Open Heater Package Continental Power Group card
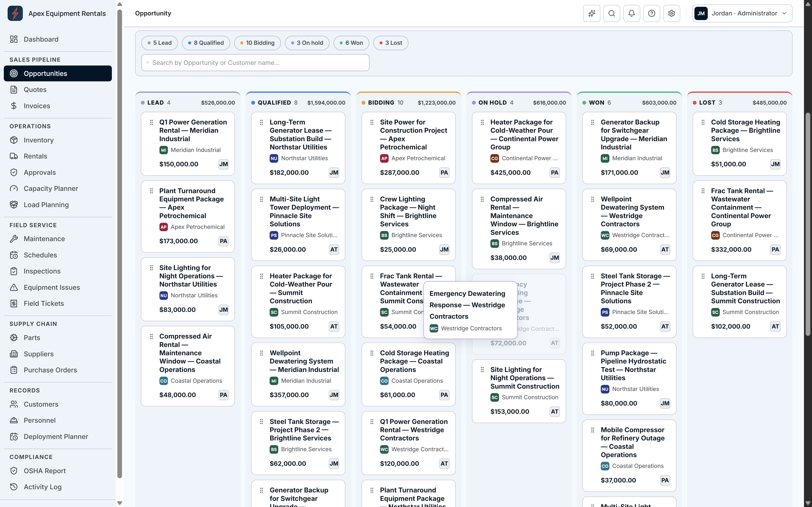Viewport: 812px width, 507px height. point(519,148)
